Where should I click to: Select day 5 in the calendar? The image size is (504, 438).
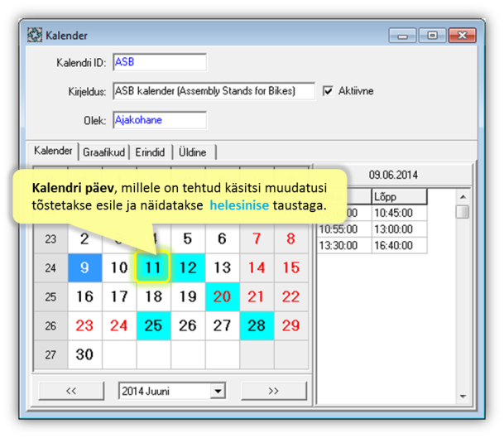pyautogui.click(x=188, y=239)
